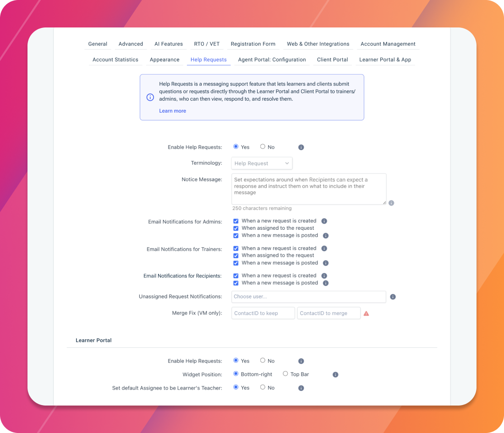Screen dimensions: 504x433
Task: Click info icon next to Notice Message textarea
Action: (391, 203)
